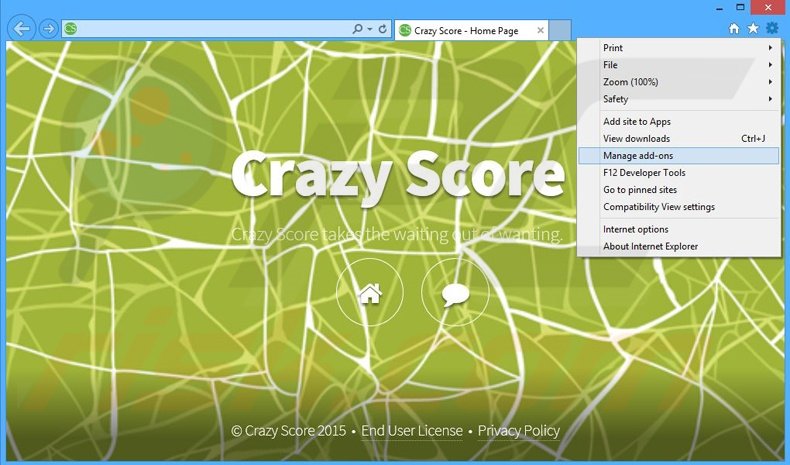790x465 pixels.
Task: Click the File submenu arrow
Action: click(770, 65)
